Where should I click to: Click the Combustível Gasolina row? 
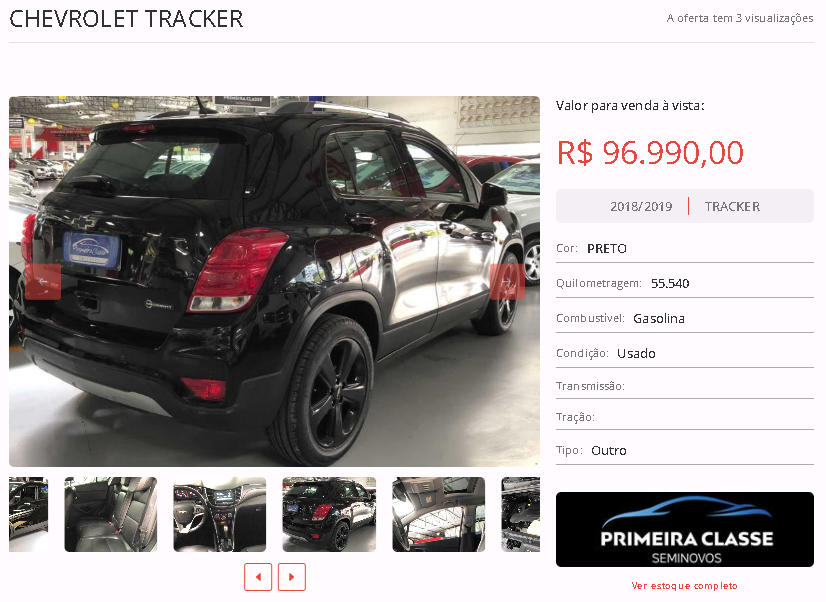(684, 318)
